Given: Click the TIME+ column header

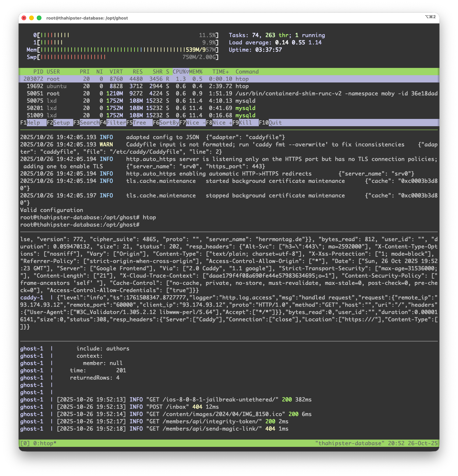Looking at the screenshot, I should [x=220, y=72].
